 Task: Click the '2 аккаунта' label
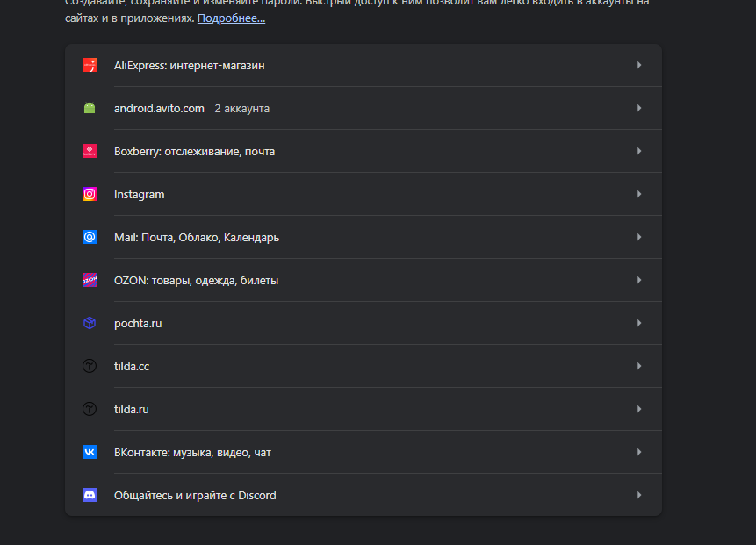242,109
